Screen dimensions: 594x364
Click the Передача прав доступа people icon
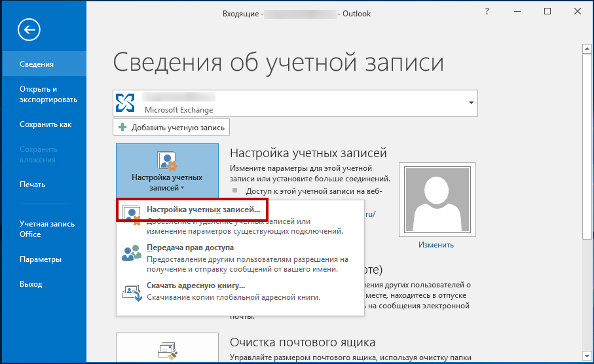132,253
